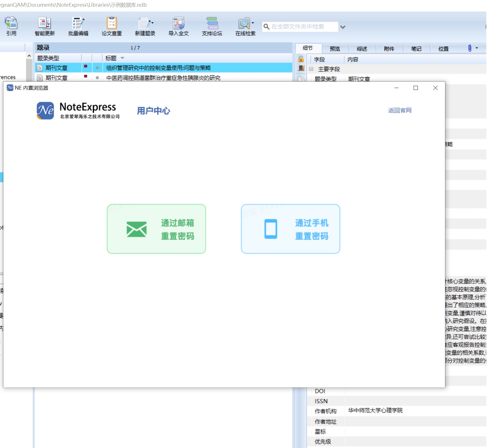Minimize the NE 内置浏览器 window
The width and height of the screenshot is (488, 448).
coord(396,88)
